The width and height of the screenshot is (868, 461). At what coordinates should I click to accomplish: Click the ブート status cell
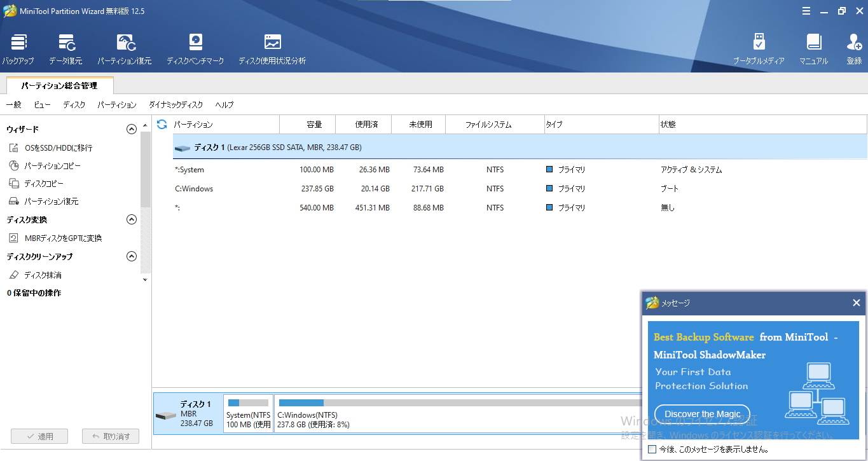point(670,189)
